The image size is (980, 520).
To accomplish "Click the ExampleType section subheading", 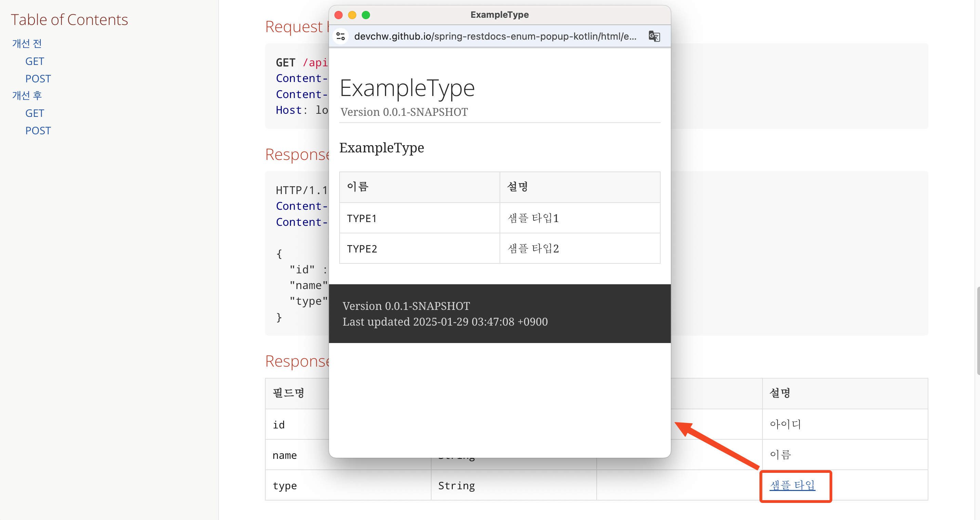I will (x=382, y=148).
